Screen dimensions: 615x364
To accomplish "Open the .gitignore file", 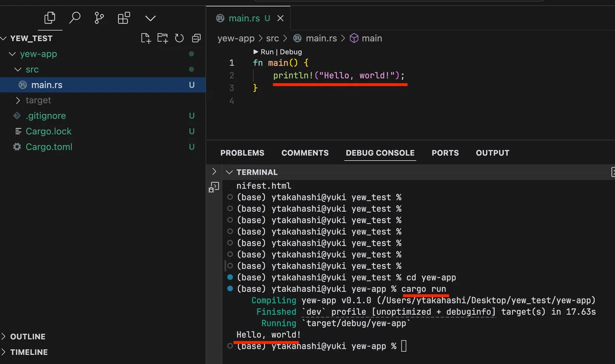I will (46, 116).
